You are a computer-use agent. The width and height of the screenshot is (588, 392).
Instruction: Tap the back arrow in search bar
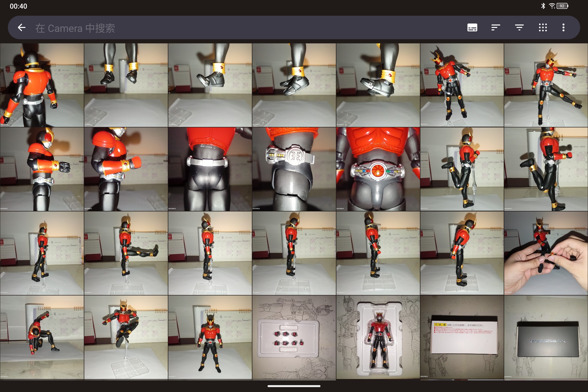(x=22, y=27)
